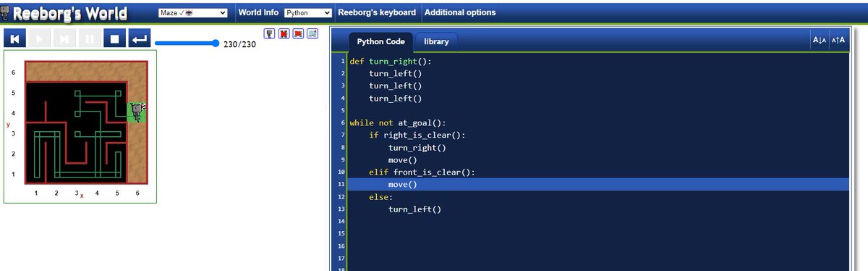Click the 230/230 step counter
The height and width of the screenshot is (271, 868).
240,44
